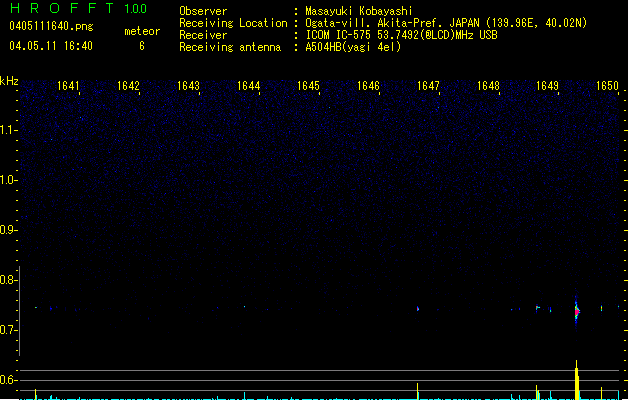Viewport: 629px width, 400px height.
Task: Click the date stamp 04.05.11 16:40
Action: [51, 46]
